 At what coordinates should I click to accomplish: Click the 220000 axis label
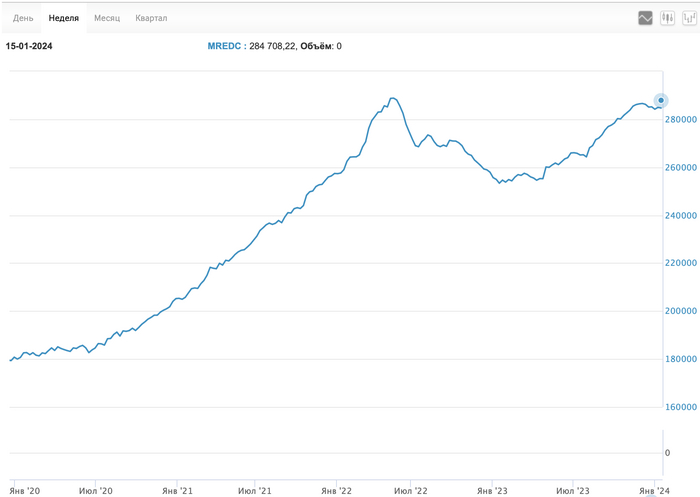tap(680, 263)
